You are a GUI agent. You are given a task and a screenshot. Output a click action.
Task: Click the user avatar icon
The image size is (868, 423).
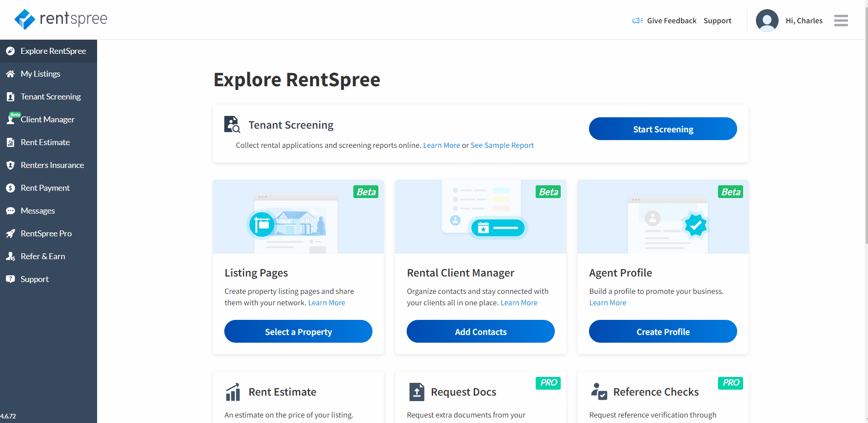[767, 21]
